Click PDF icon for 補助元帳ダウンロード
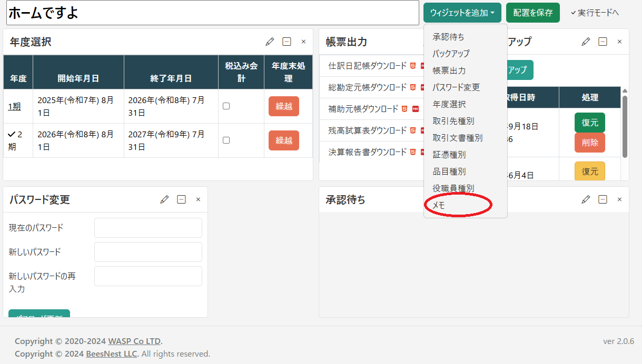 pos(416,109)
